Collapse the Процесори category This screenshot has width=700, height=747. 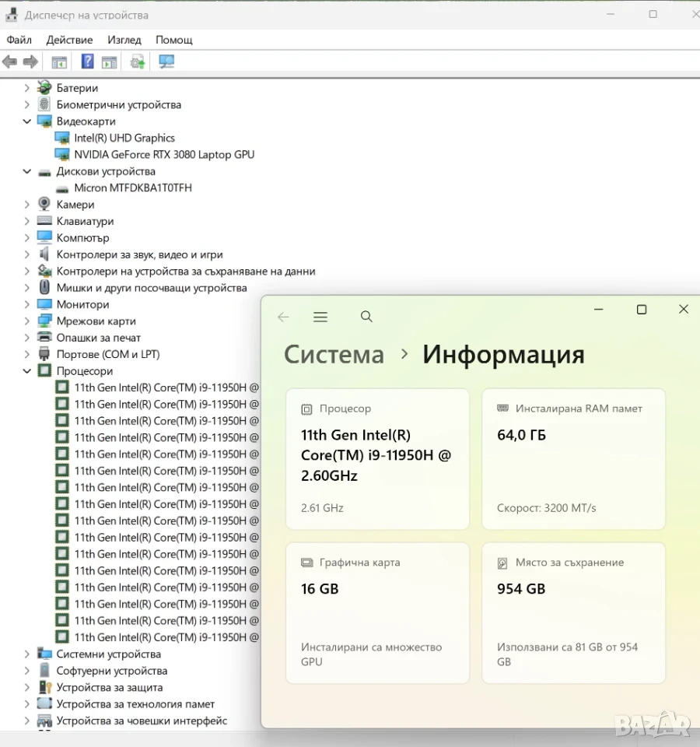(27, 371)
